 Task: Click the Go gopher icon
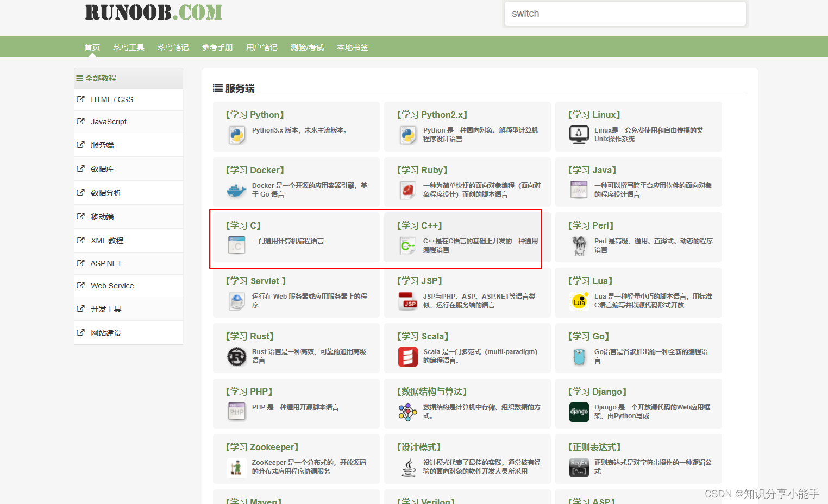[x=579, y=356]
